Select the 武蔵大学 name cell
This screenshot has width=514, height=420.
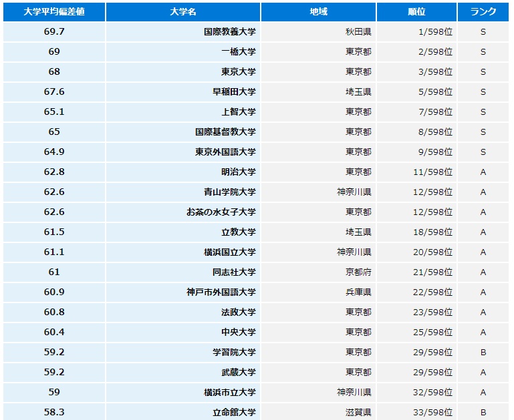tap(183, 372)
